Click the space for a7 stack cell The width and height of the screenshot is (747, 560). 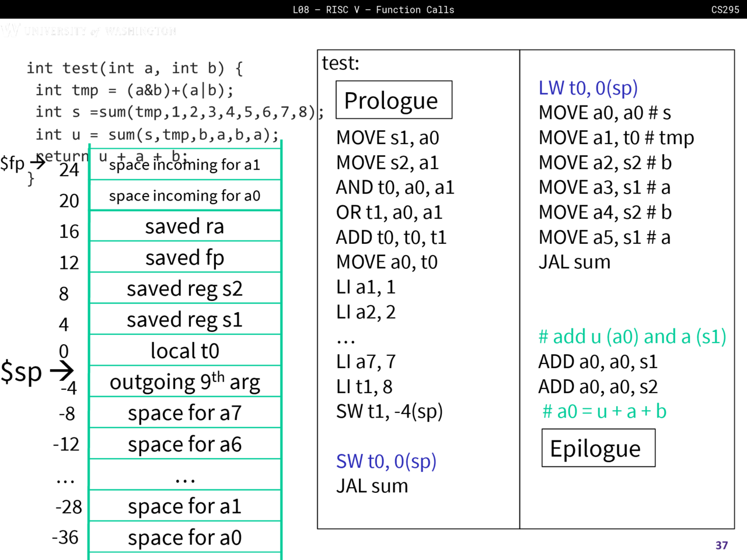click(184, 413)
